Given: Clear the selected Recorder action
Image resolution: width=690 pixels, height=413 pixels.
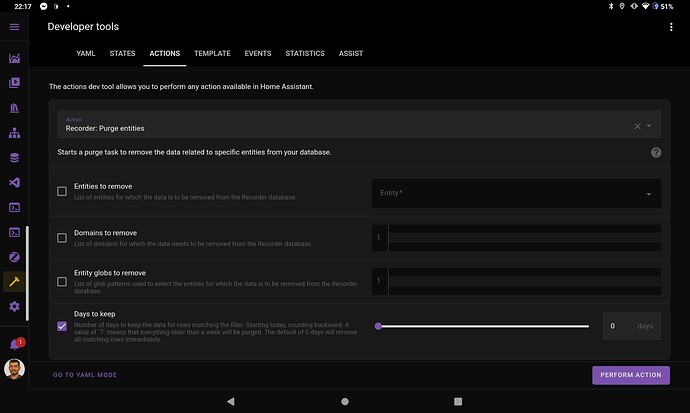Looking at the screenshot, I should point(637,126).
